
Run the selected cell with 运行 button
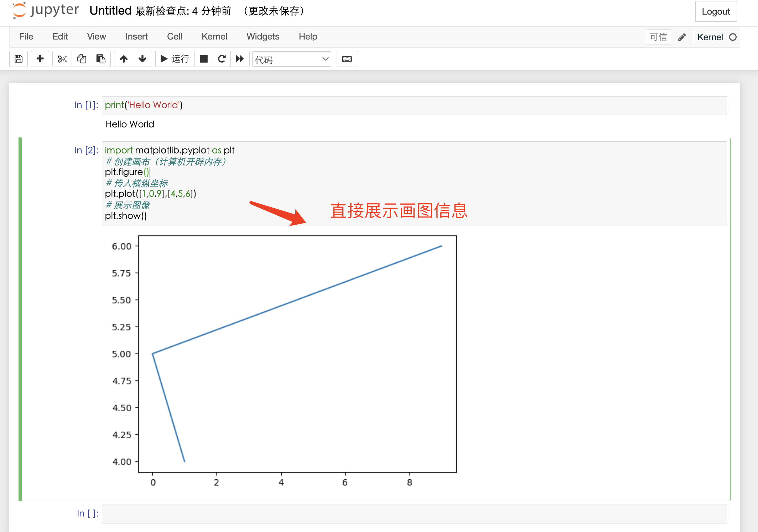175,59
